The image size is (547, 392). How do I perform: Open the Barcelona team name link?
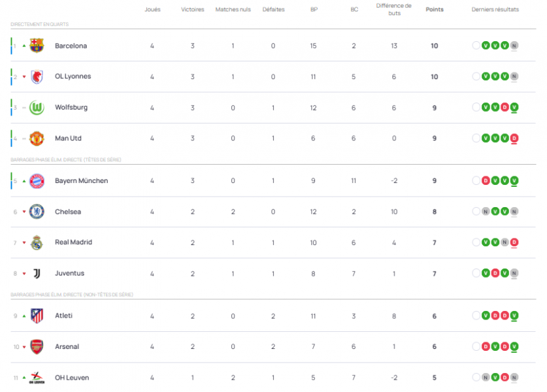[71, 46]
